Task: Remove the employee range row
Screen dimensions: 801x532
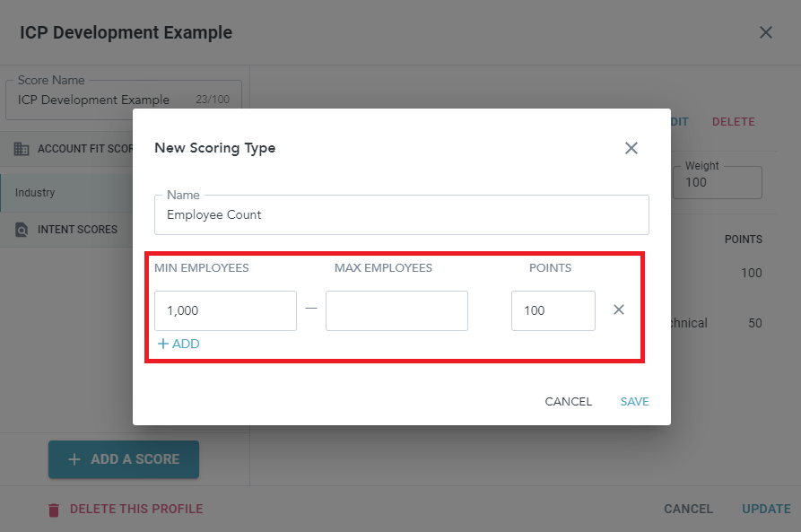Action: coord(619,310)
